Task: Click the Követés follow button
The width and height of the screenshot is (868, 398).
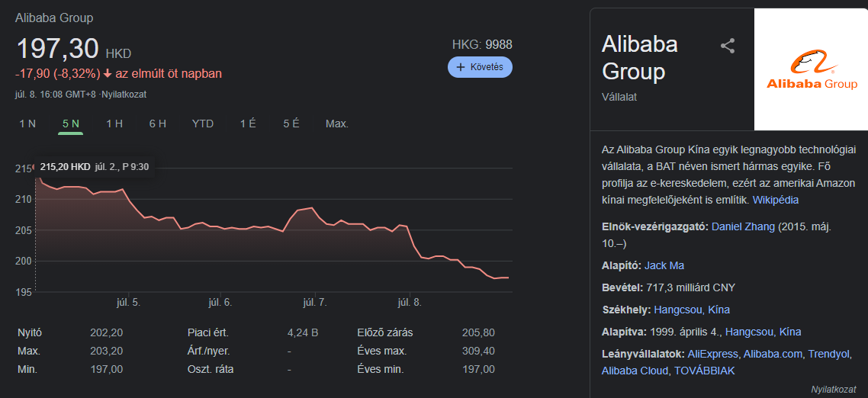Action: pos(480,67)
